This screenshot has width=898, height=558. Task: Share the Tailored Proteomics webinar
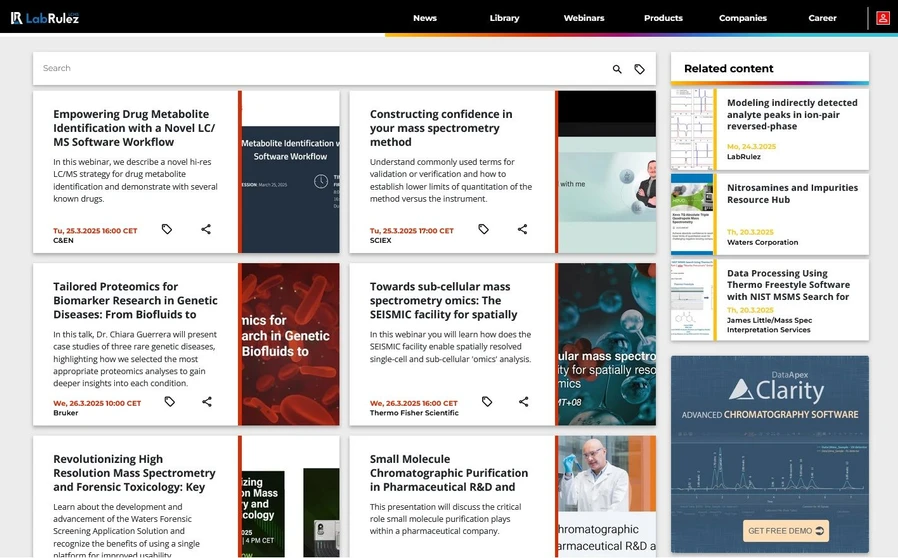(x=207, y=402)
